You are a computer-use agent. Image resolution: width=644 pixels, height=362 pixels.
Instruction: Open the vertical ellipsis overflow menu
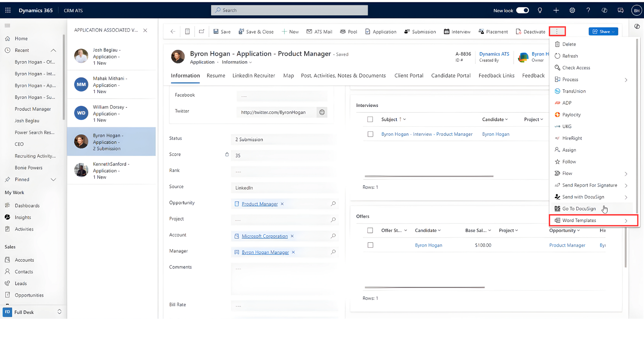[557, 31]
